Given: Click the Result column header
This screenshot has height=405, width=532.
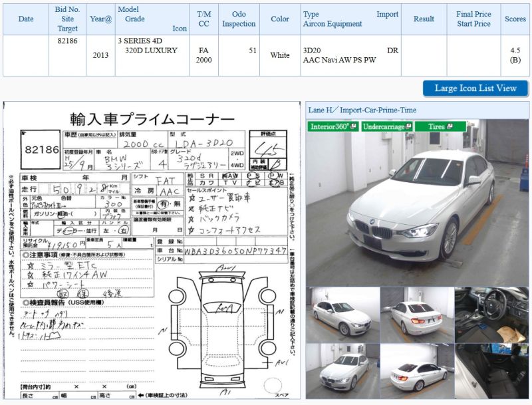Looking at the screenshot, I should pyautogui.click(x=424, y=19).
